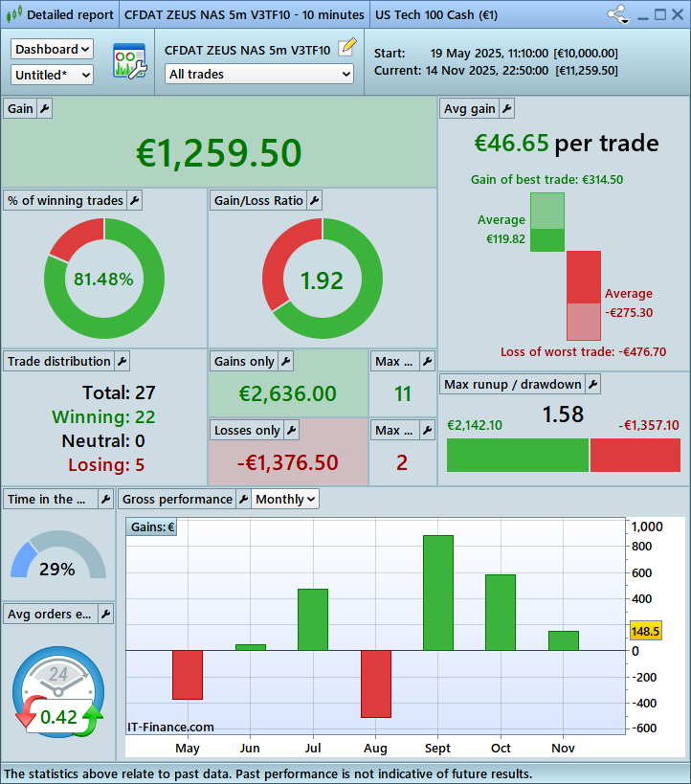Click Loss of worst trade: -€476.70 text
This screenshot has width=691, height=784.
coord(584,351)
